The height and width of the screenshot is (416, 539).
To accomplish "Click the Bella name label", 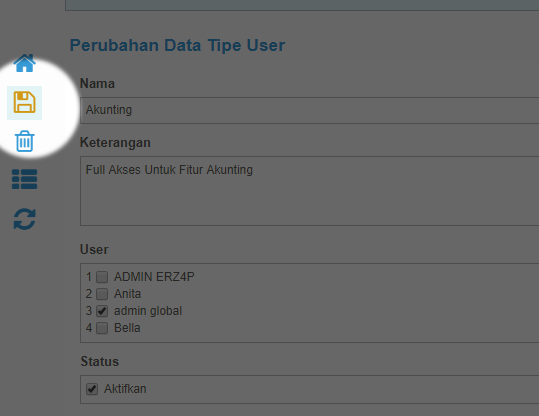I will coord(127,328).
